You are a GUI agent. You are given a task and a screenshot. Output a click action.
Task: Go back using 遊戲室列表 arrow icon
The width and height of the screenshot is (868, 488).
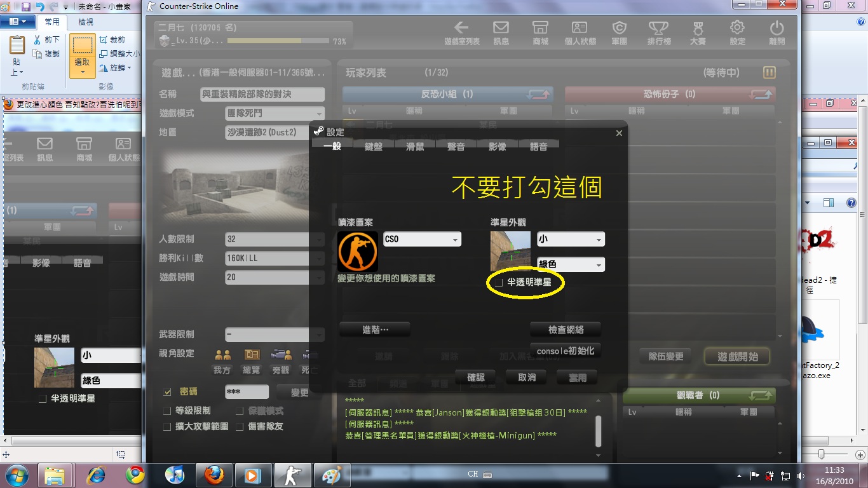(461, 29)
